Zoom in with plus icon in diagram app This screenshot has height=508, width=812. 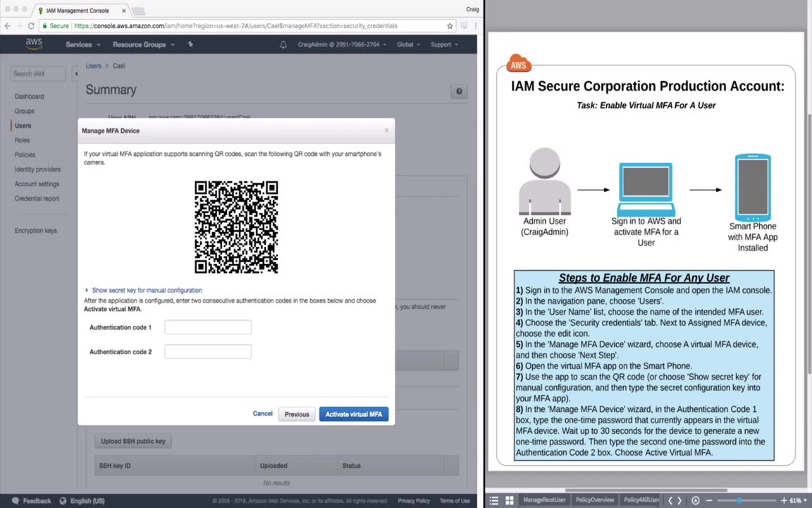784,500
